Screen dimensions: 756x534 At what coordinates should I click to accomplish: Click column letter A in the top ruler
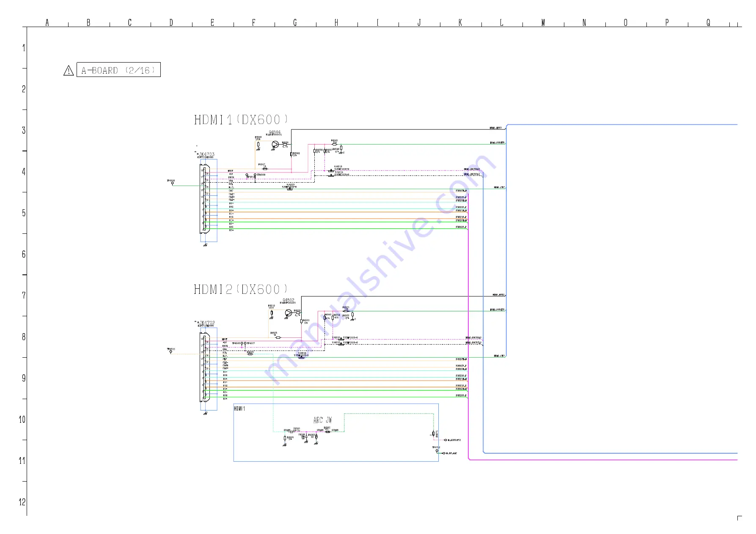(47, 22)
